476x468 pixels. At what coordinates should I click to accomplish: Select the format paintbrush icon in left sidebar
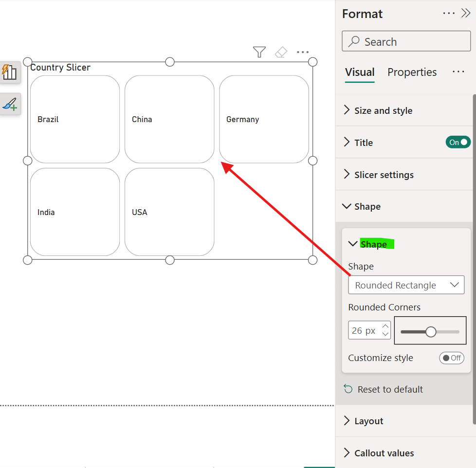[x=10, y=104]
